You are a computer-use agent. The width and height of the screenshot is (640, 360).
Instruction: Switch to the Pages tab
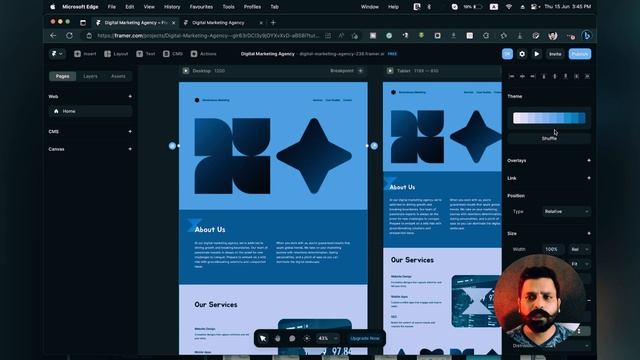point(62,76)
